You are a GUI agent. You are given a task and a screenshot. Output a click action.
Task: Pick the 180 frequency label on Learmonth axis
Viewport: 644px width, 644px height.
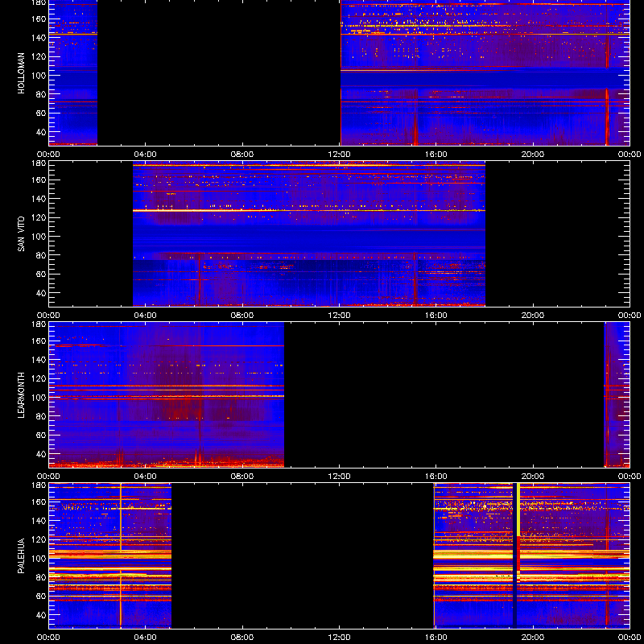39,324
